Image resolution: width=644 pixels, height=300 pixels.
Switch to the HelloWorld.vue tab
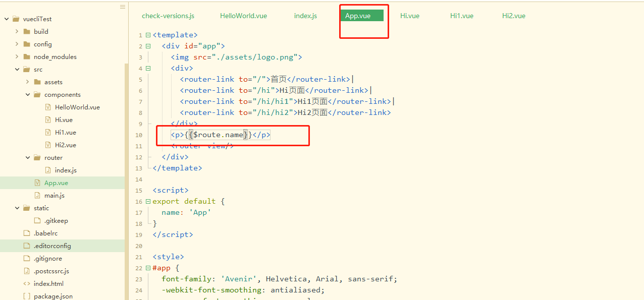[243, 16]
